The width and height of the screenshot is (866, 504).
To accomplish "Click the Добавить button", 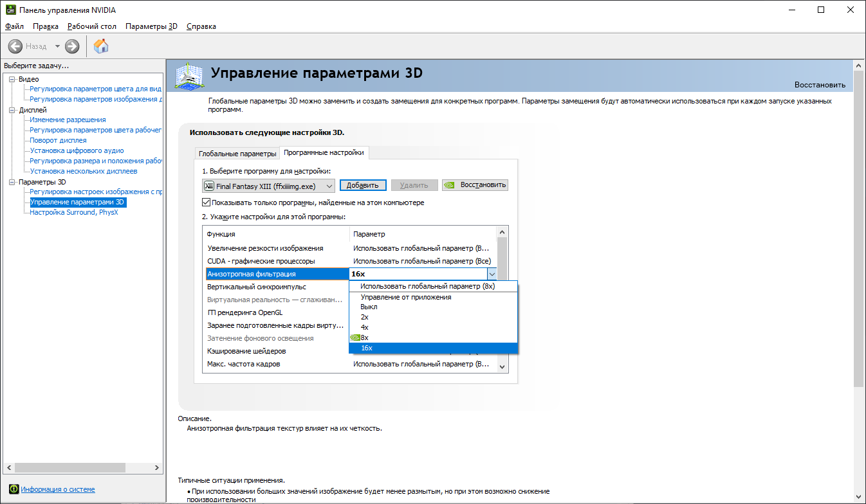I will 363,185.
